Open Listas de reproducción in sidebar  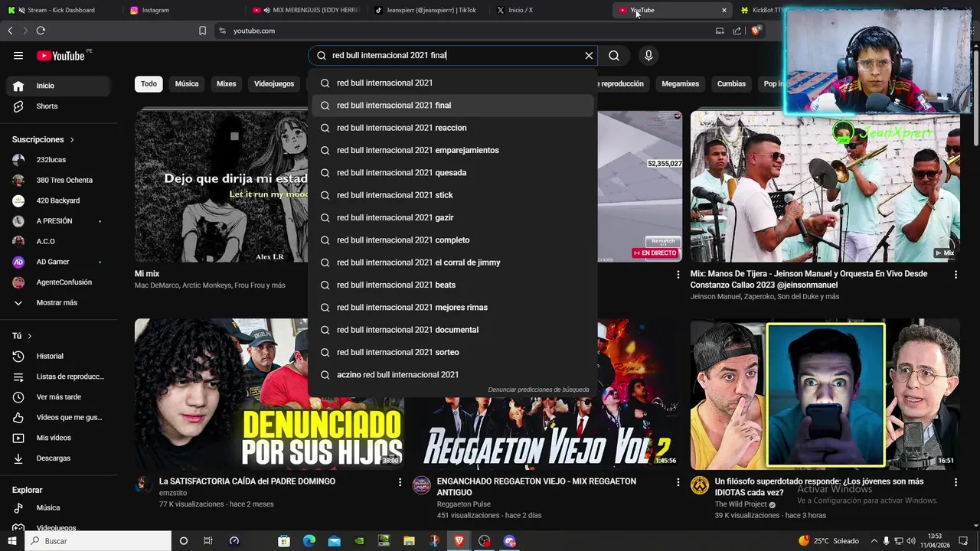pos(58,377)
